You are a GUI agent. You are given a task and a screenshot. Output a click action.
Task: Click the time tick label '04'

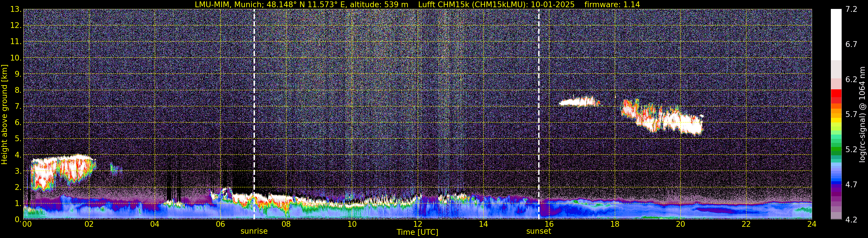(155, 224)
